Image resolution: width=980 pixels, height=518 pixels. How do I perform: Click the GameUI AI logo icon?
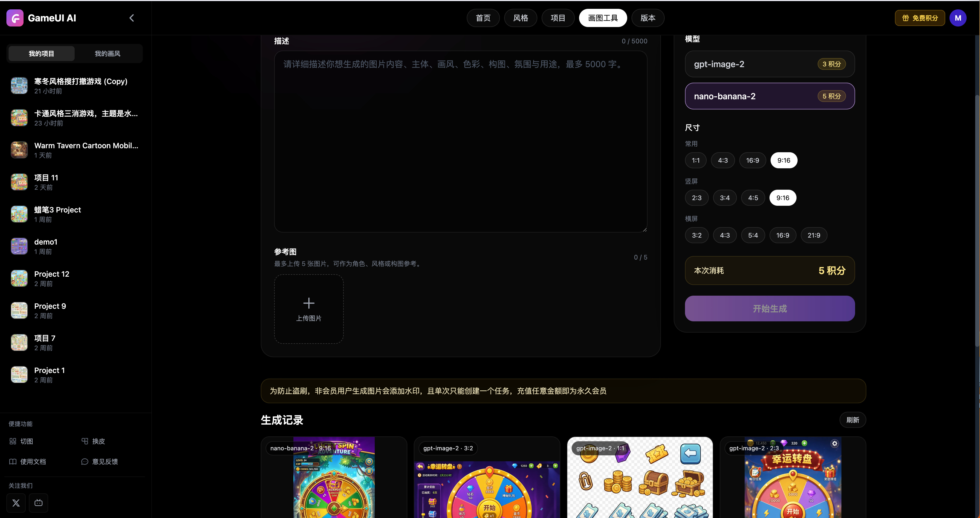tap(15, 18)
